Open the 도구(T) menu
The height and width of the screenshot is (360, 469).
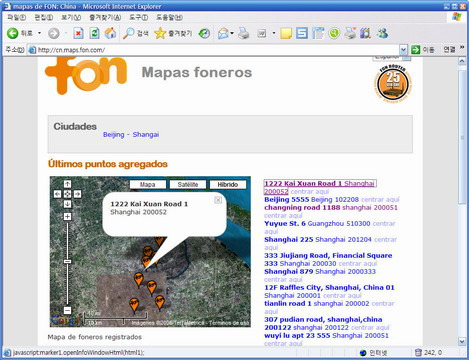(x=139, y=17)
